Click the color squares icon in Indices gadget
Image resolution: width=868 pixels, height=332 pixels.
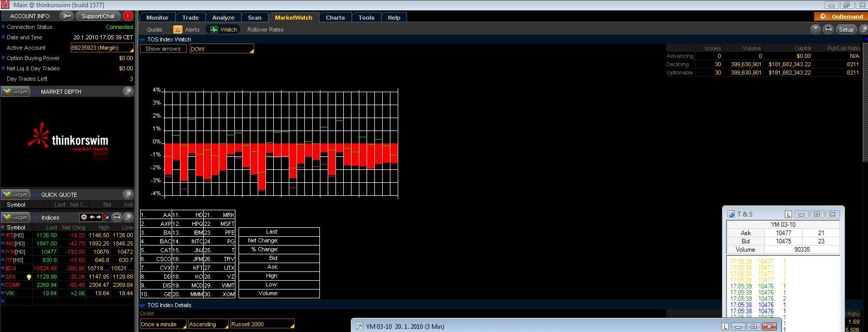click(107, 218)
